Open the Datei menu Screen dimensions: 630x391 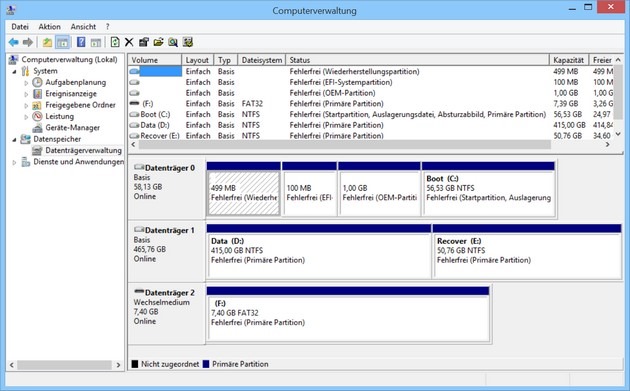click(x=20, y=27)
